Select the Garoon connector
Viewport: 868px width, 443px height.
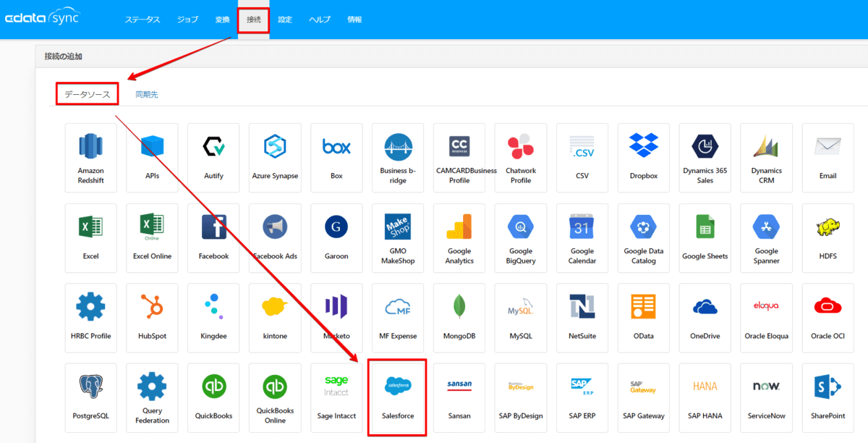pos(337,238)
